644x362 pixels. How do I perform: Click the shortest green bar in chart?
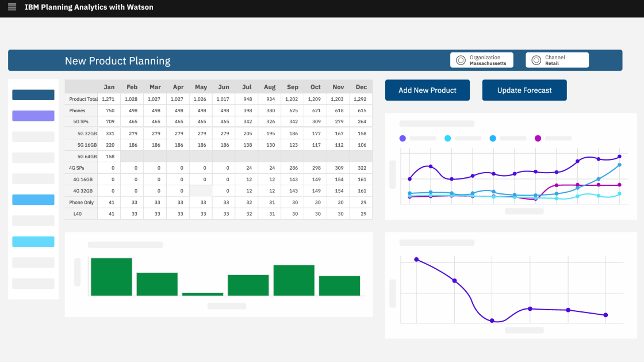point(202,294)
